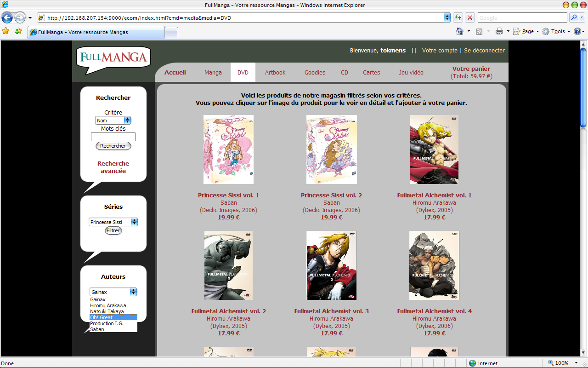Click the page vertical scrollbar thumb
Image resolution: width=588 pixels, height=368 pixels.
coord(583,87)
